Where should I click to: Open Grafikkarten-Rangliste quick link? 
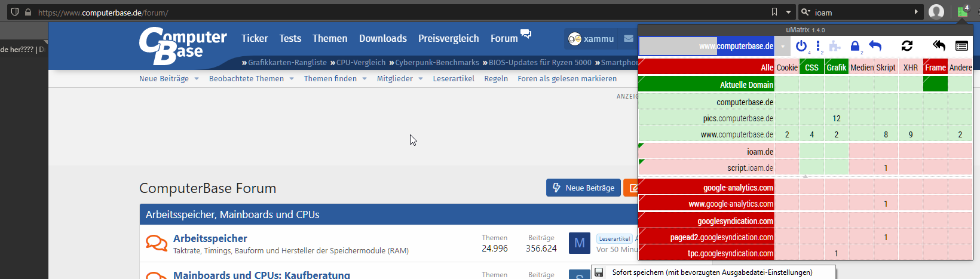pos(287,62)
